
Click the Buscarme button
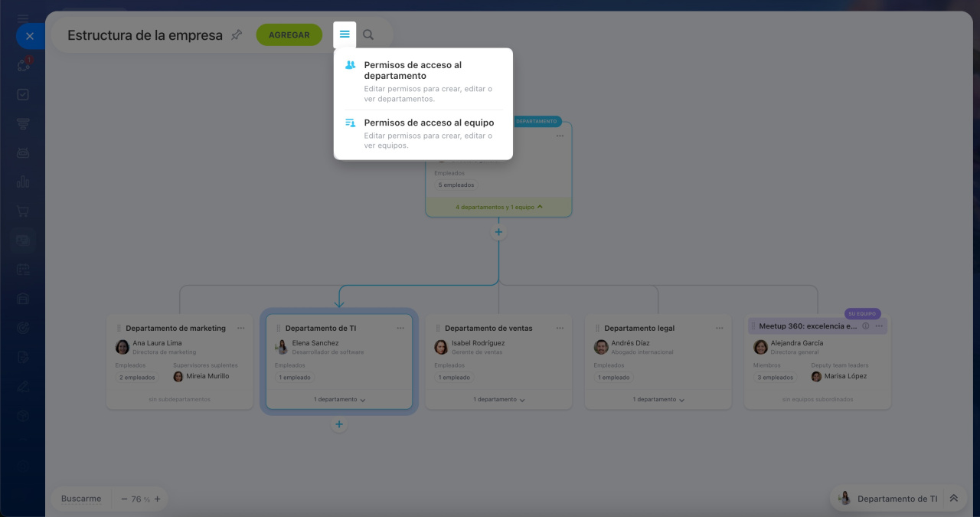(x=81, y=499)
